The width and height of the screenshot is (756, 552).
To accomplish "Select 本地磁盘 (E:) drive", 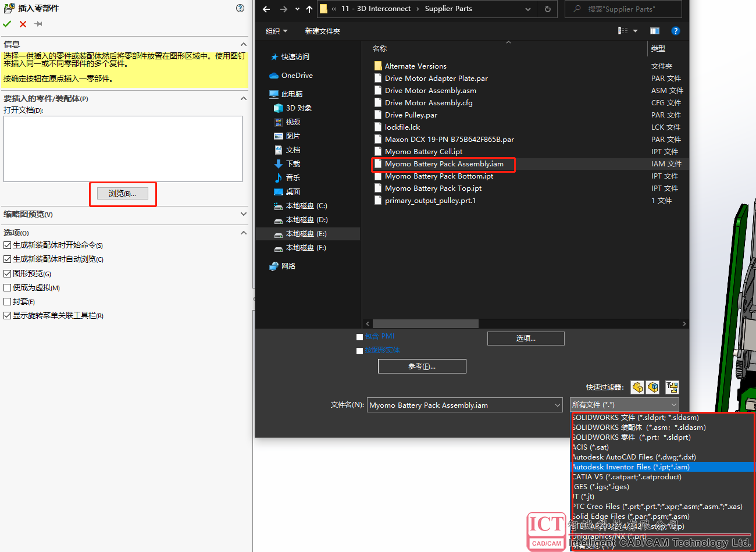I will pos(306,234).
